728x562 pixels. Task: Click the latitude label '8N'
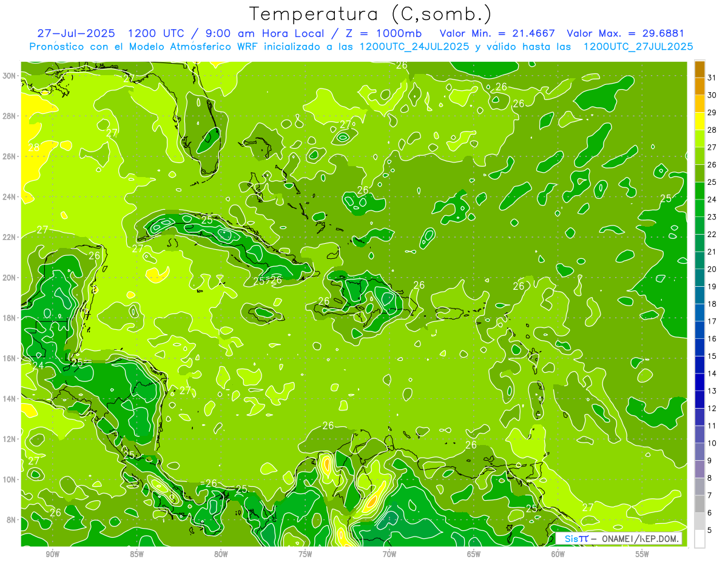point(12,520)
